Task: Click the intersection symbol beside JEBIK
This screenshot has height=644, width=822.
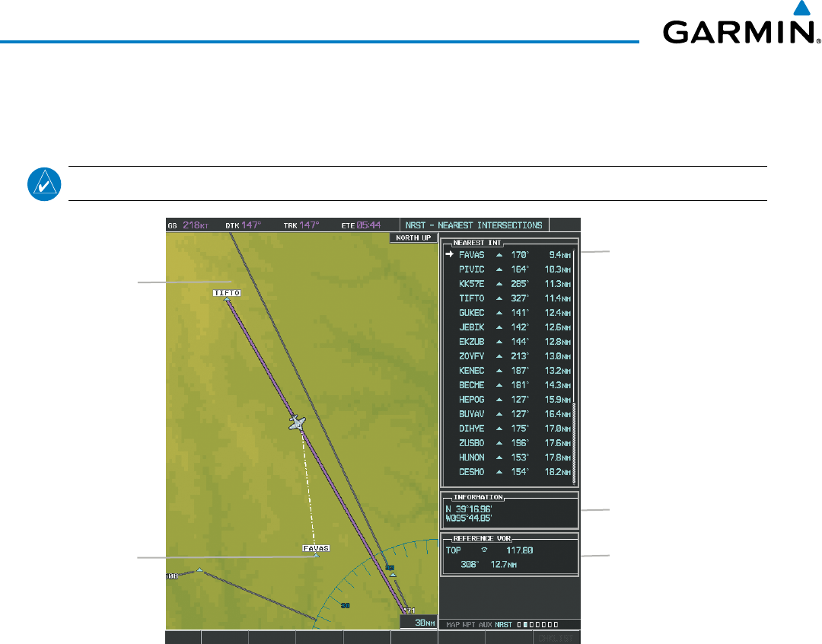Action: click(x=499, y=327)
